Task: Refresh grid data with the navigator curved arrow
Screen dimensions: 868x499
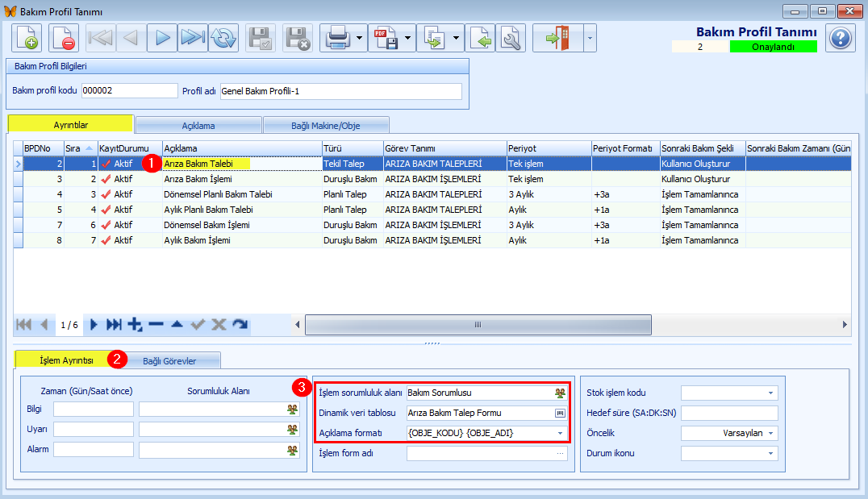Action: [x=240, y=325]
